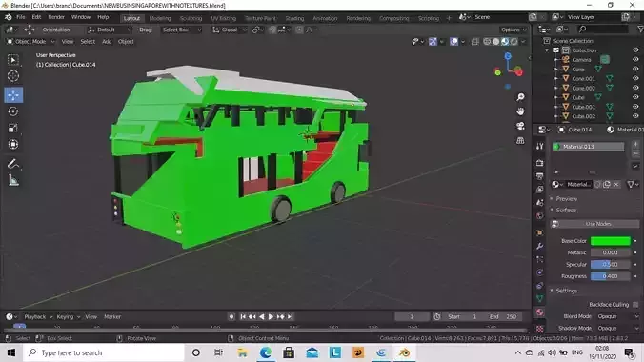Image resolution: width=644 pixels, height=362 pixels.
Task: Toggle show gizmo button
Action: click(433, 42)
